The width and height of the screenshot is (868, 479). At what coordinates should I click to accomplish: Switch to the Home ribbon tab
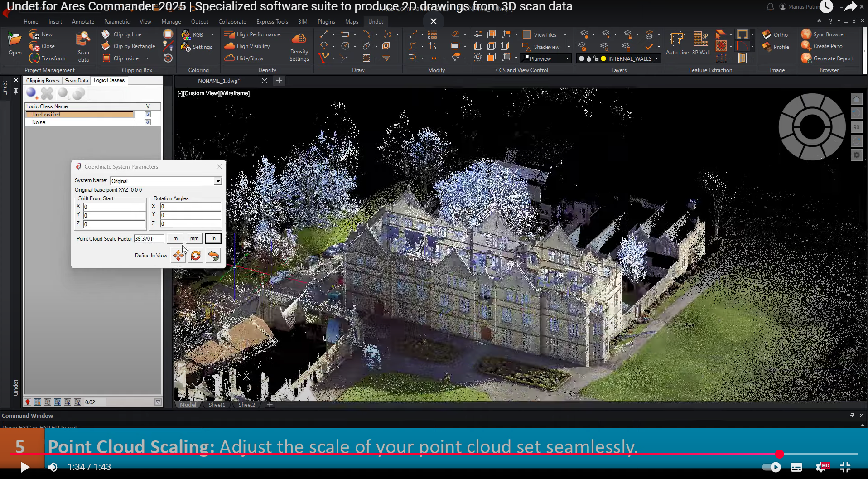(31, 22)
